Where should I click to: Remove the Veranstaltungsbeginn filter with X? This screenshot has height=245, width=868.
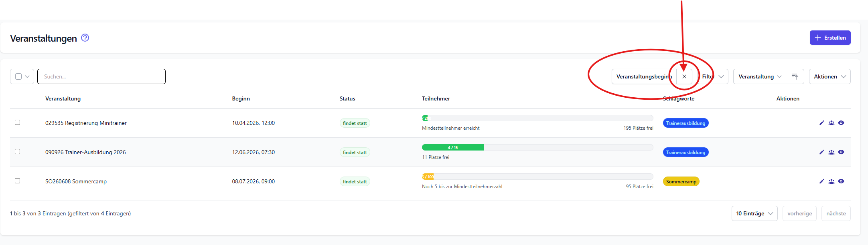684,76
